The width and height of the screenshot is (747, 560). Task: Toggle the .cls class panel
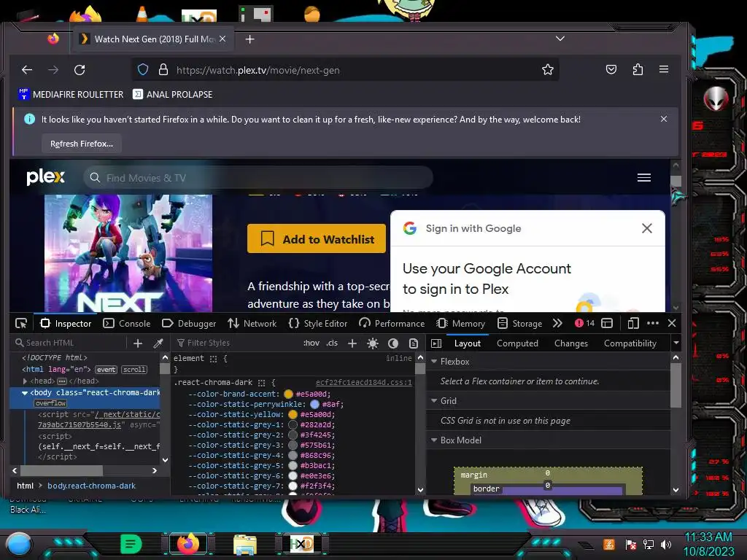coord(332,343)
